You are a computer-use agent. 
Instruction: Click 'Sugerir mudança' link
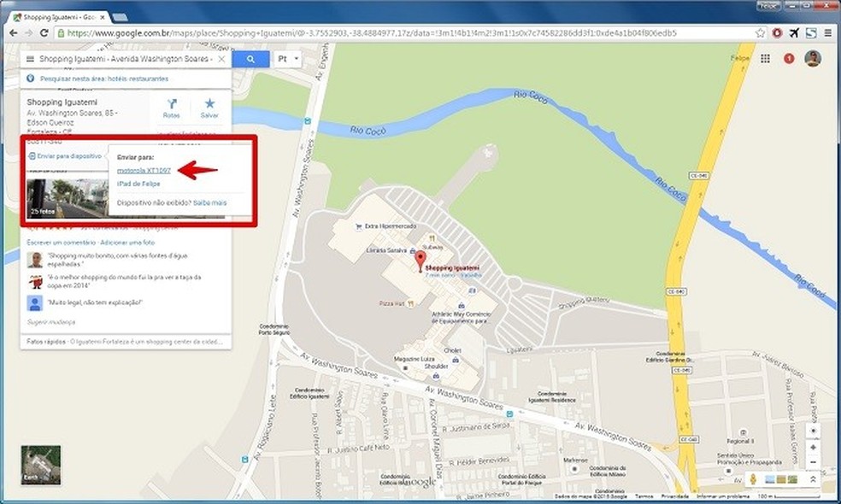tap(51, 322)
